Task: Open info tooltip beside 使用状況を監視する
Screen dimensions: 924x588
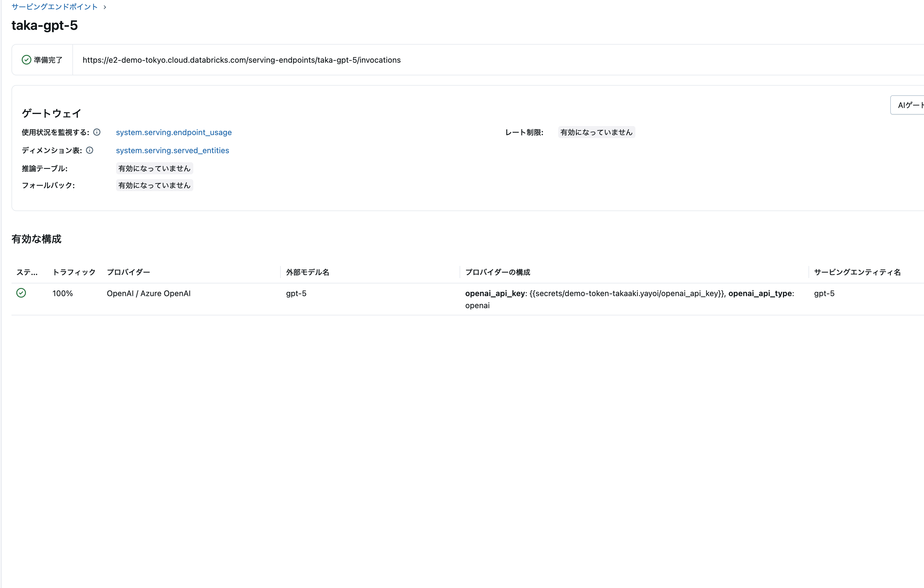Action: click(97, 132)
